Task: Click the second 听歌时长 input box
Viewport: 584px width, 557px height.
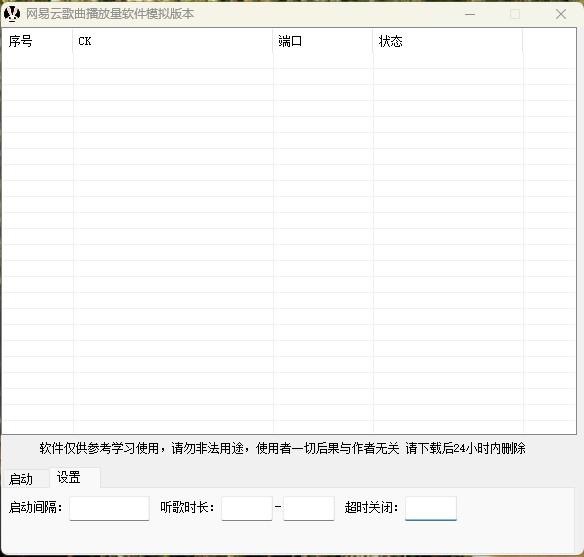Action: pos(309,508)
